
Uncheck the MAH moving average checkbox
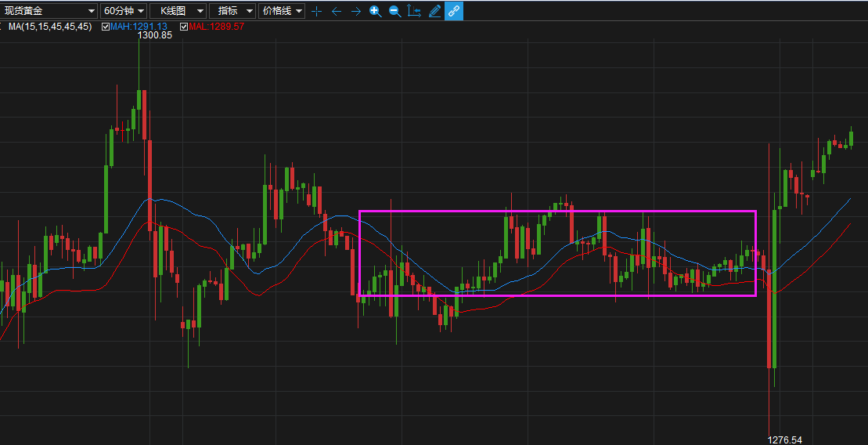click(106, 27)
